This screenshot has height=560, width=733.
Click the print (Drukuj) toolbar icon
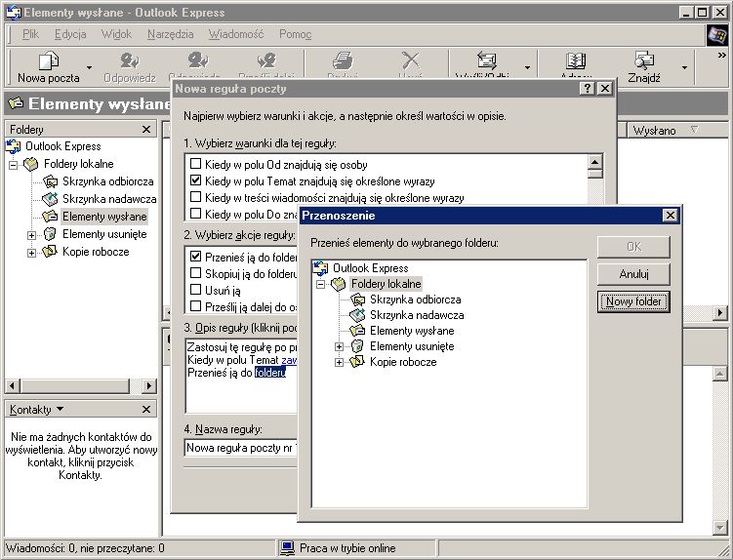tap(343, 60)
